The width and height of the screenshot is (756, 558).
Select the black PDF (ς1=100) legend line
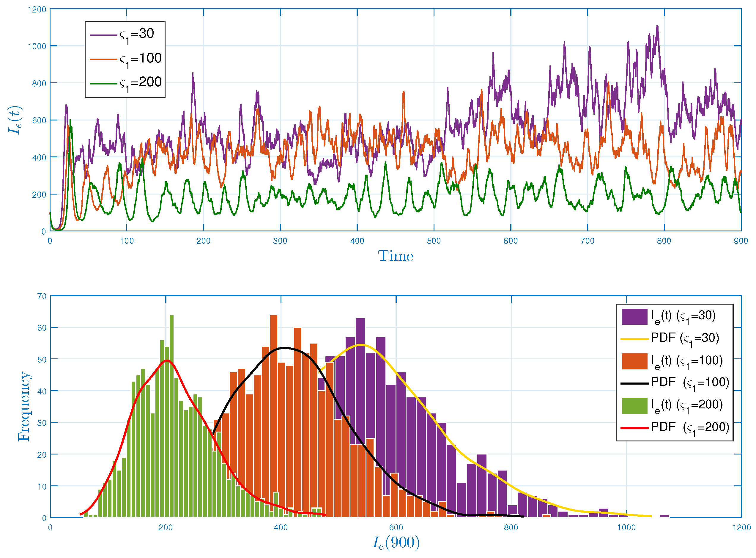click(x=634, y=383)
